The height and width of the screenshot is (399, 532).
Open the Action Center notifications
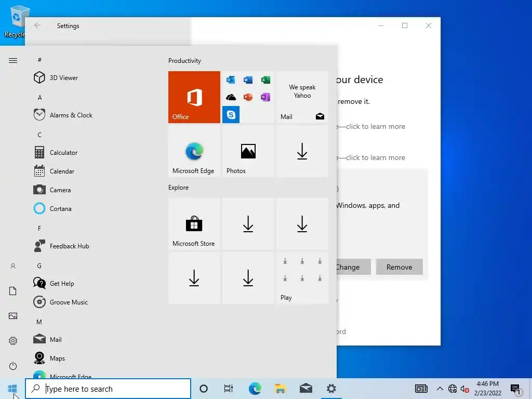tap(516, 389)
